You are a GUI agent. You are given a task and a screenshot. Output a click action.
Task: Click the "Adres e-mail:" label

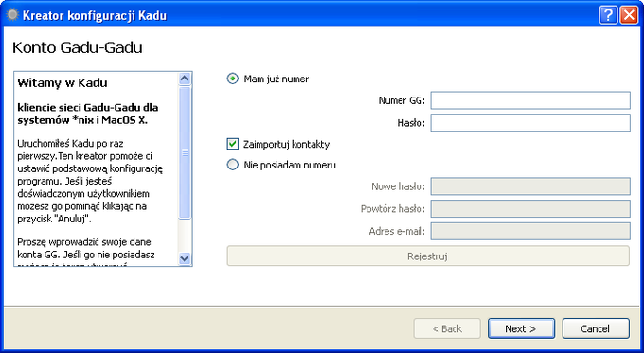pos(397,231)
